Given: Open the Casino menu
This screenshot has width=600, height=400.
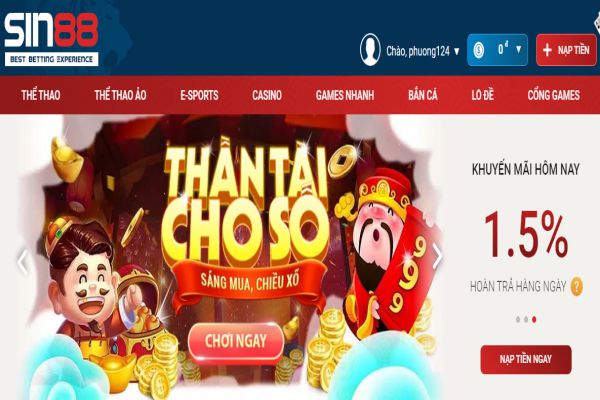Looking at the screenshot, I should coord(267,95).
